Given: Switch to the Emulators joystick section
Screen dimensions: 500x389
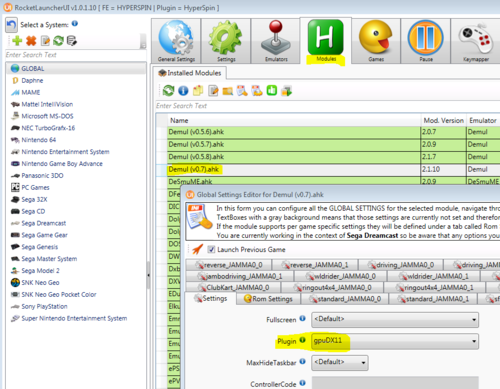Looking at the screenshot, I should click(x=276, y=41).
